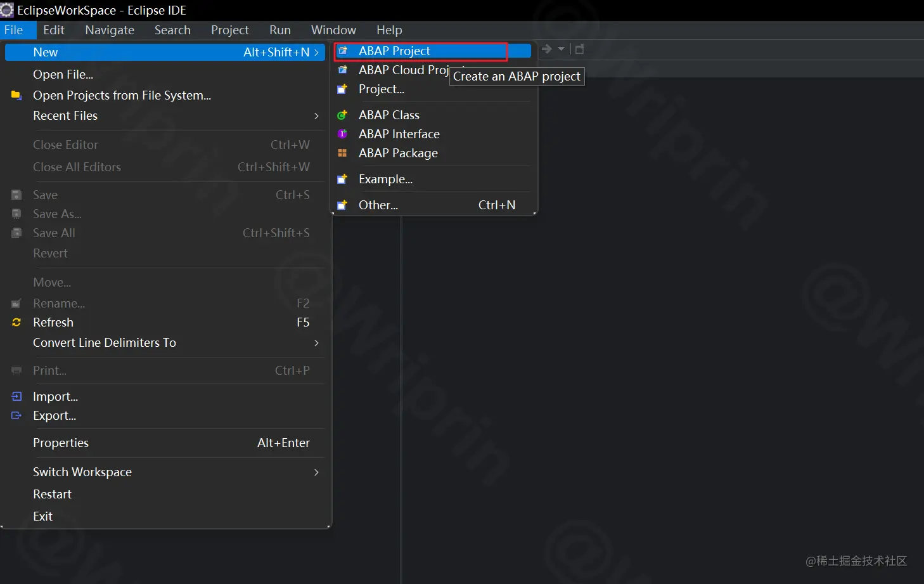Click the yellow Refresh arrows icon
The width and height of the screenshot is (924, 584).
(x=16, y=322)
